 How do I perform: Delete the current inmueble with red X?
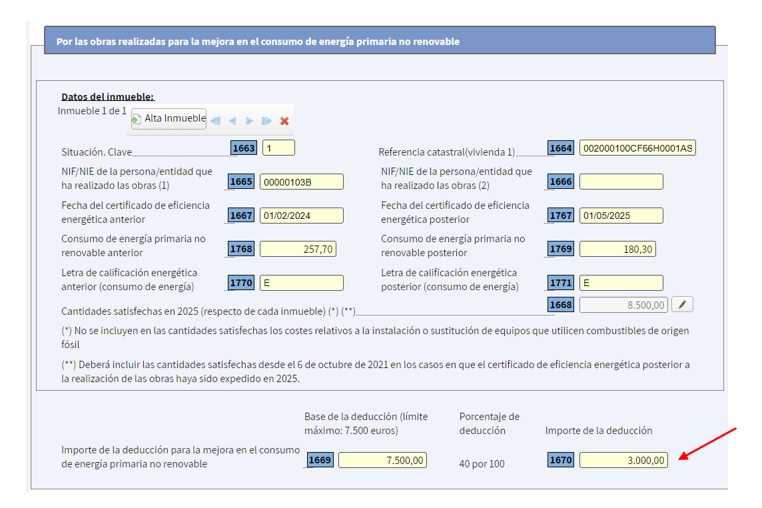coord(285,121)
